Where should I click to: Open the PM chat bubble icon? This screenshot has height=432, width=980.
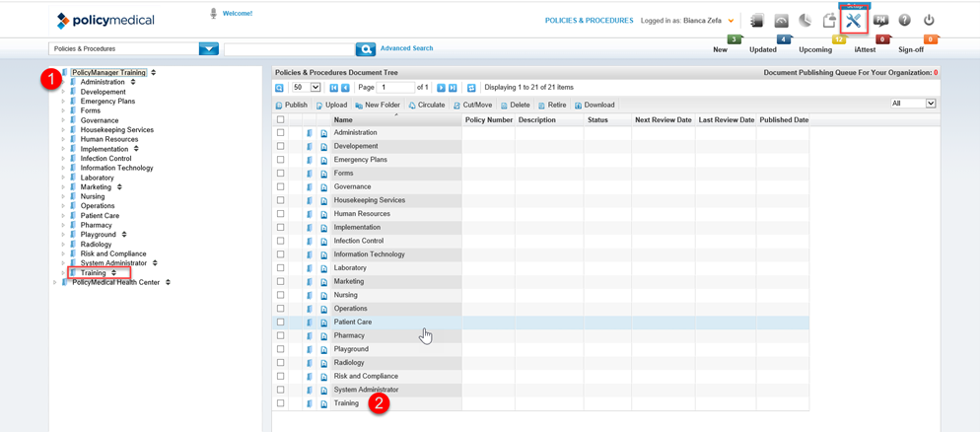pyautogui.click(x=881, y=21)
